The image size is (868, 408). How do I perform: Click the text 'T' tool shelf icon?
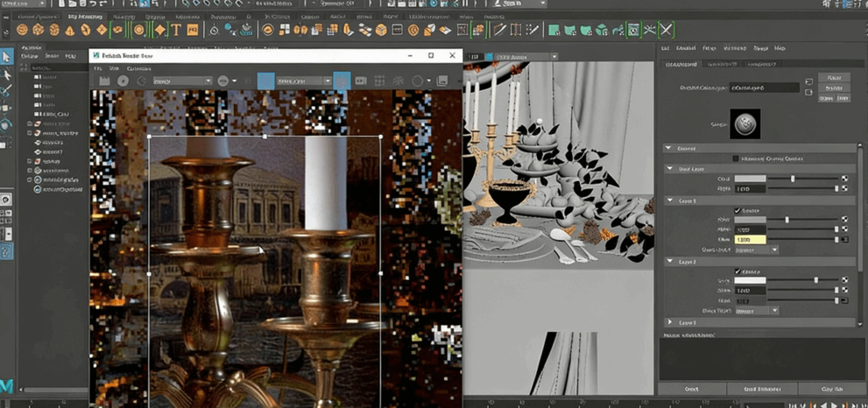pos(176,30)
